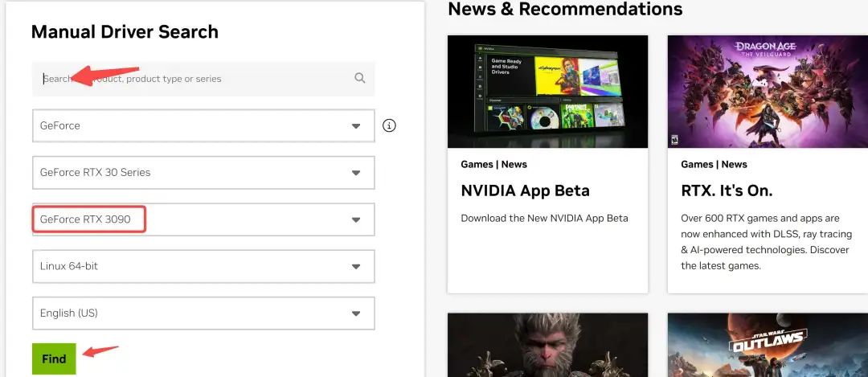Open the "NVIDIA App Beta" headline link
868x377 pixels.
click(525, 191)
